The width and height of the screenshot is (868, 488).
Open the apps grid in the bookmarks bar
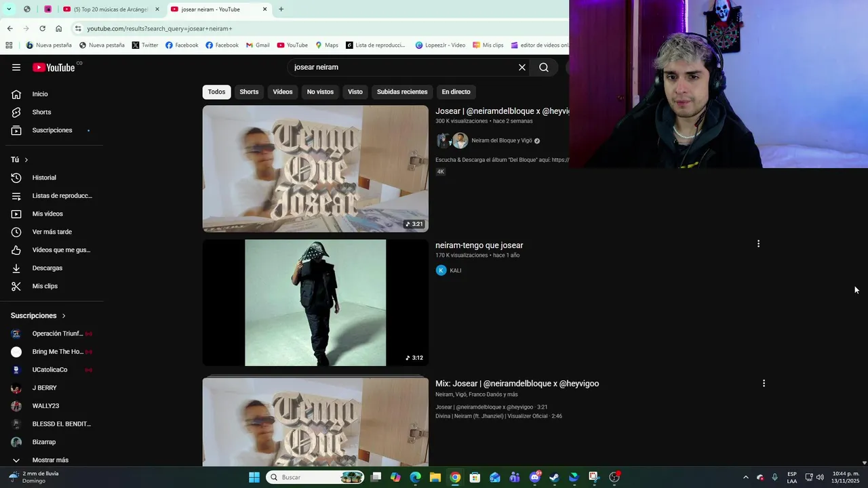[x=9, y=45]
